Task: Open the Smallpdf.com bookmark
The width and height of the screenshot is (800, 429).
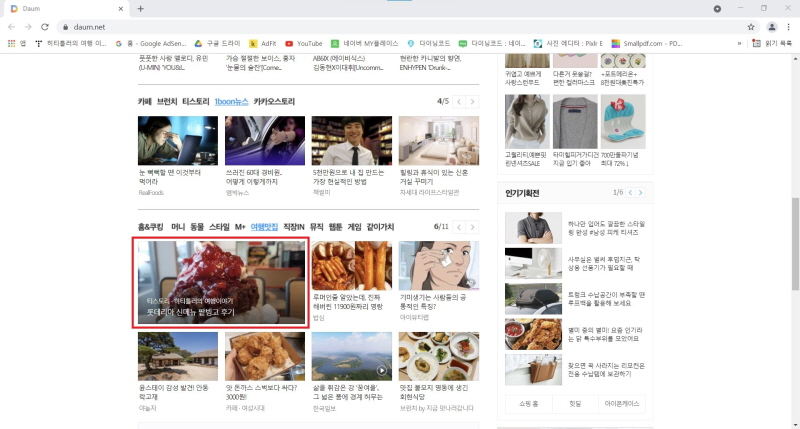Action: pyautogui.click(x=647, y=43)
